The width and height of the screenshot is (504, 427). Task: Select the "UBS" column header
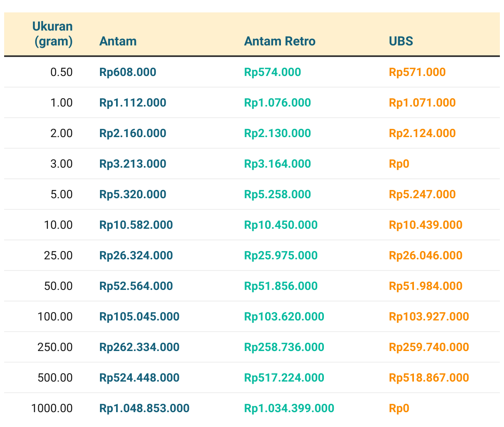(401, 41)
